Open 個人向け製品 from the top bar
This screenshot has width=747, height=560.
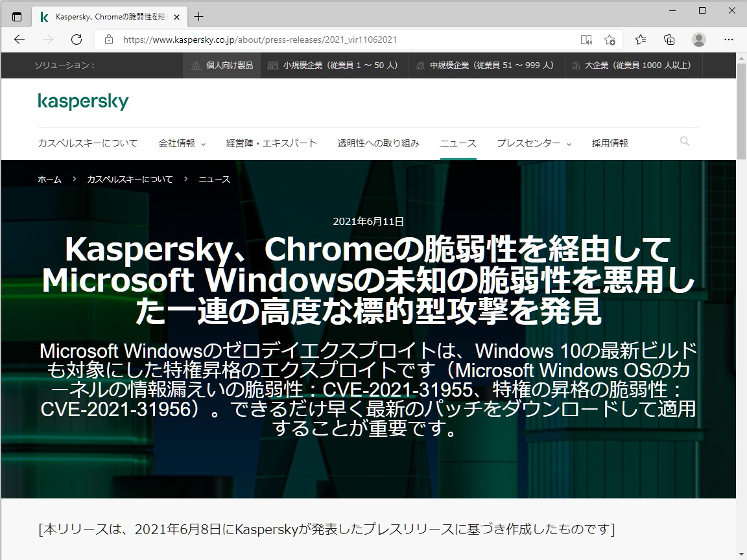click(221, 65)
